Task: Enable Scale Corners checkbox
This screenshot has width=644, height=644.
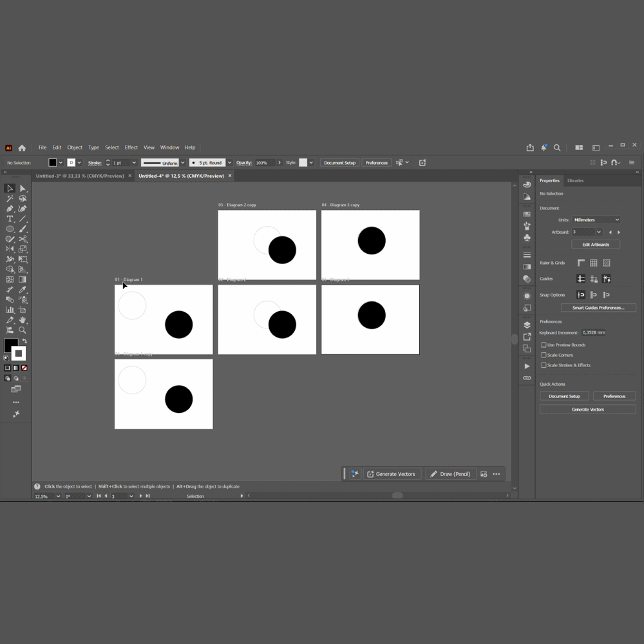Action: [544, 355]
